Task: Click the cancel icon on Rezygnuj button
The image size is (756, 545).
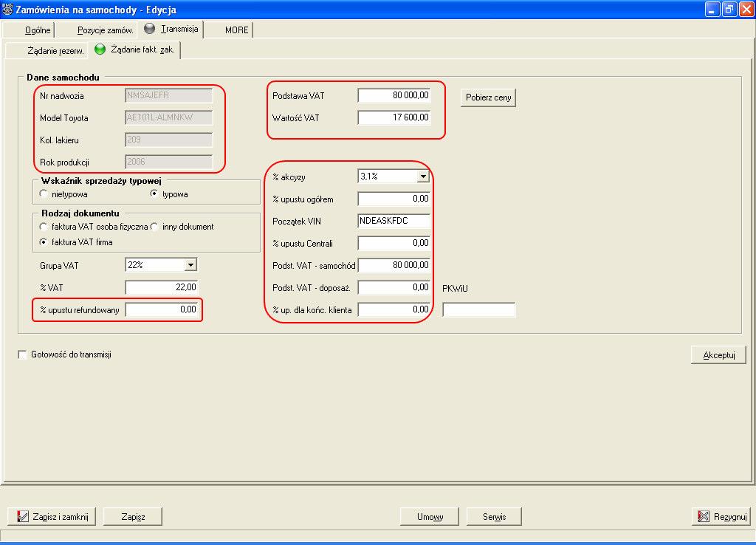Action: [x=704, y=516]
